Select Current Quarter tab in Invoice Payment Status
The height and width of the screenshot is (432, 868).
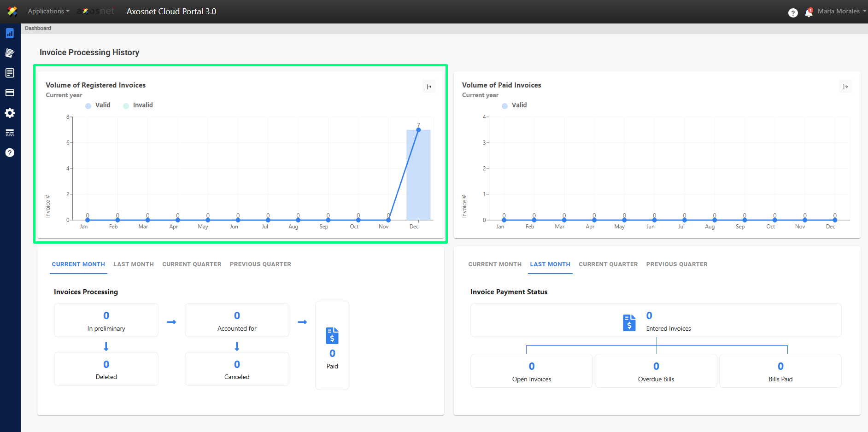[608, 264]
